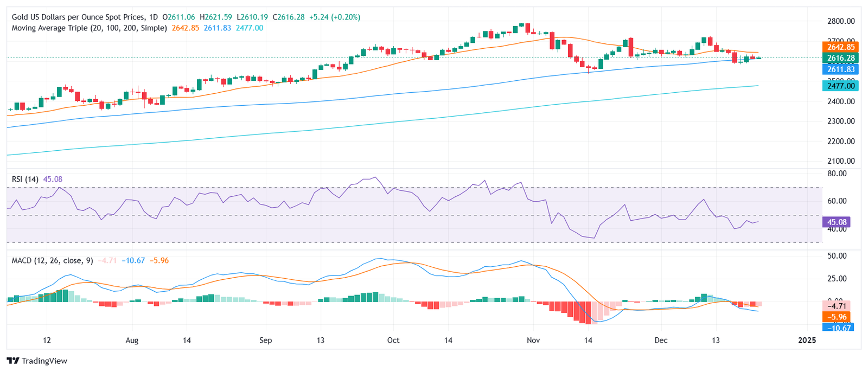Click the TradingView logo
868x372 pixels.
(37, 361)
